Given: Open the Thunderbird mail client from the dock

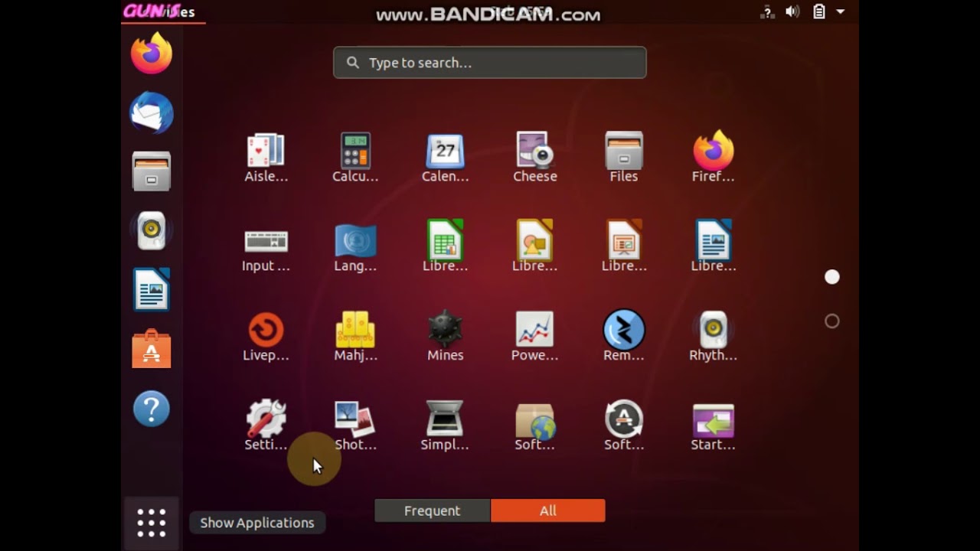Looking at the screenshot, I should (x=152, y=113).
